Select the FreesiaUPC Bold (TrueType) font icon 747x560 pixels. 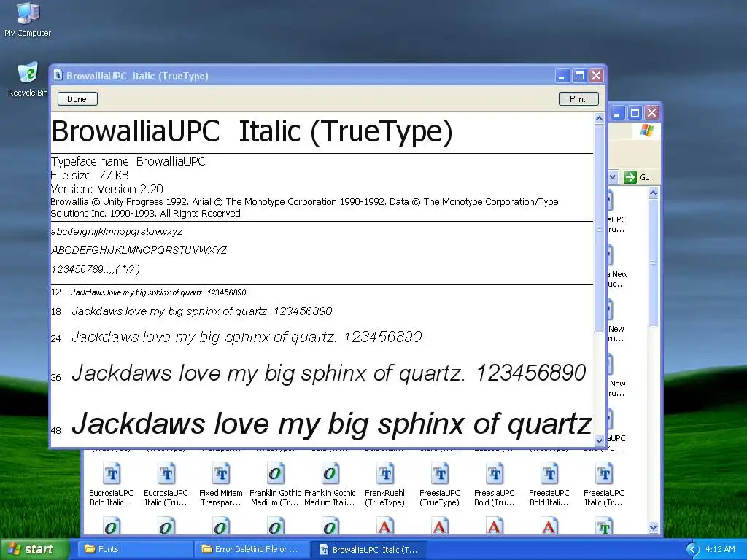tap(494, 484)
